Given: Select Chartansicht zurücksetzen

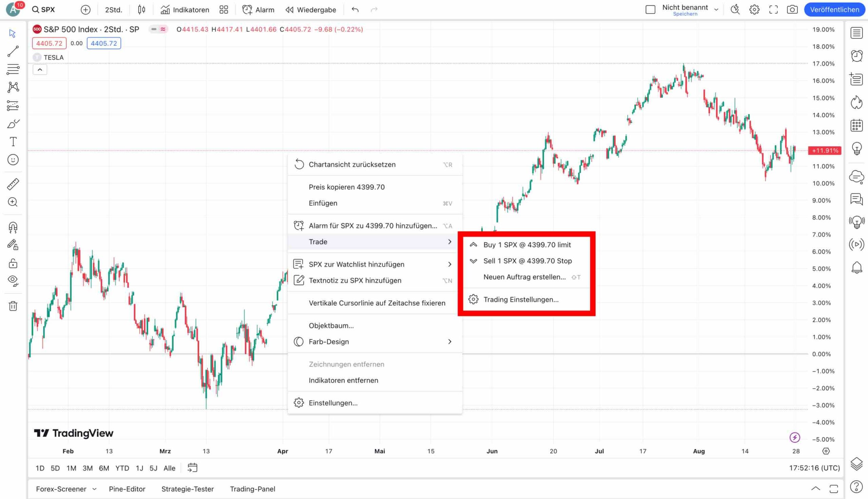Looking at the screenshot, I should [375, 165].
